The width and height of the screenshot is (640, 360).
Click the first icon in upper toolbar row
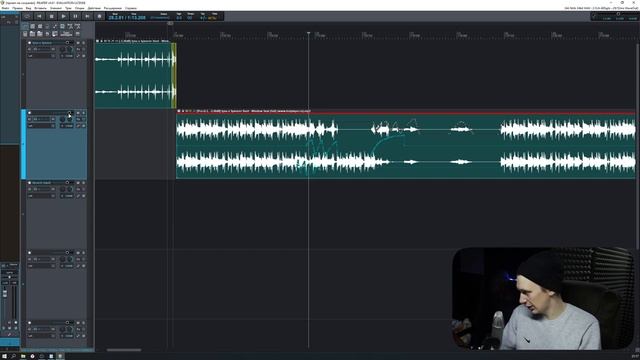click(x=25, y=26)
